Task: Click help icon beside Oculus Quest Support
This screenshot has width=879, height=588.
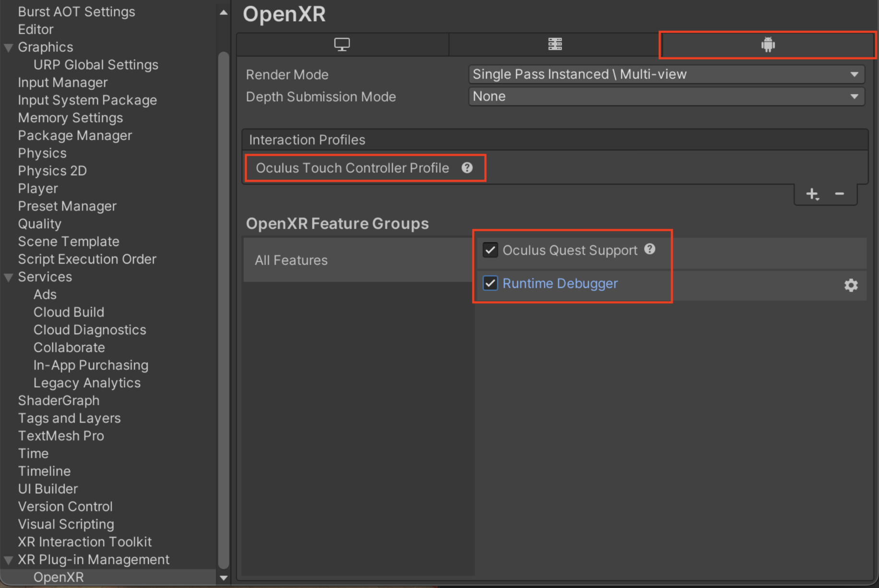Action: coord(650,249)
